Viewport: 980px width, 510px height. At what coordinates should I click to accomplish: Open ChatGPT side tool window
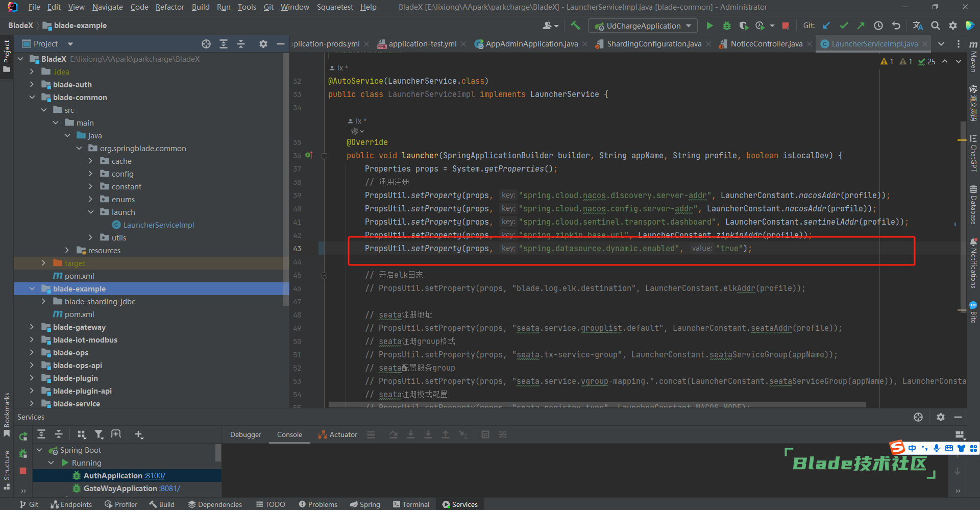click(x=973, y=153)
